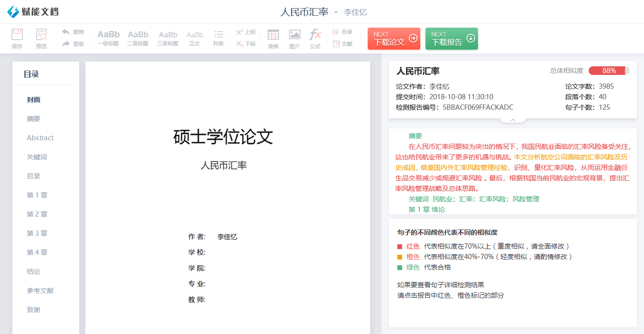Apply 一级标题 heading style

(108, 38)
